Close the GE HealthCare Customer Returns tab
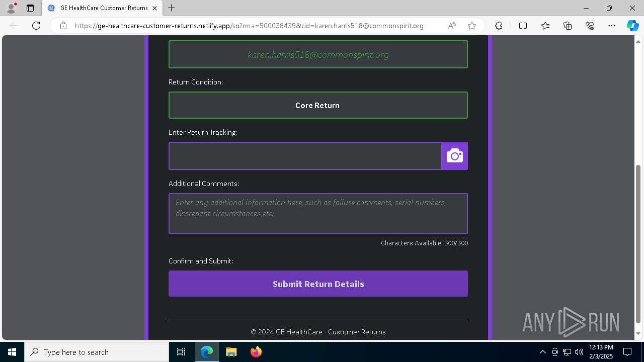The width and height of the screenshot is (644, 362). [x=154, y=8]
